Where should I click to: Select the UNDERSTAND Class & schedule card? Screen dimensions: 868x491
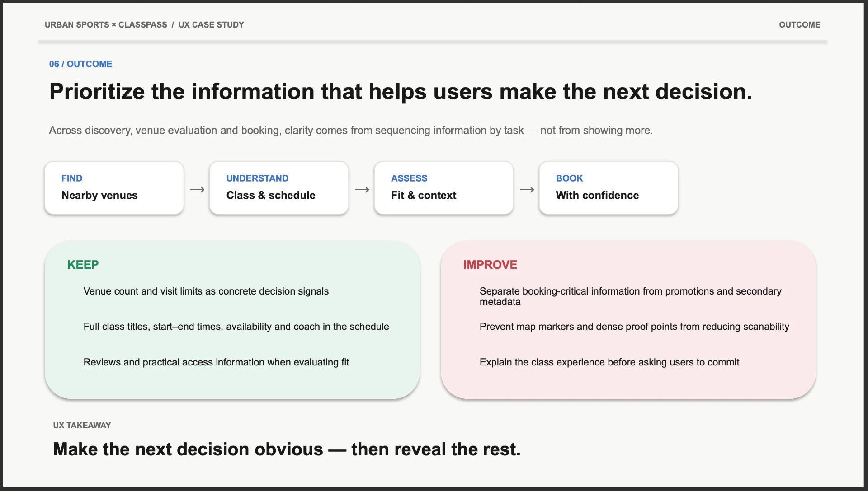(279, 188)
